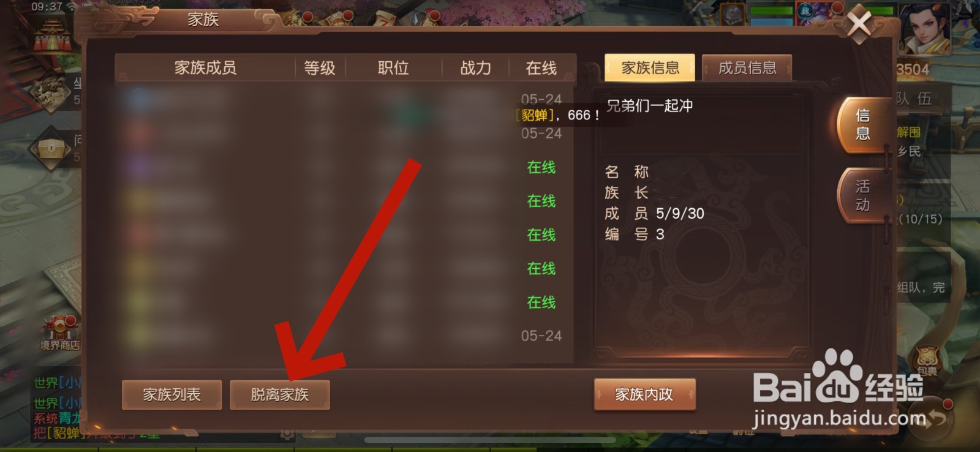Sort members by 等级 column header

(320, 68)
